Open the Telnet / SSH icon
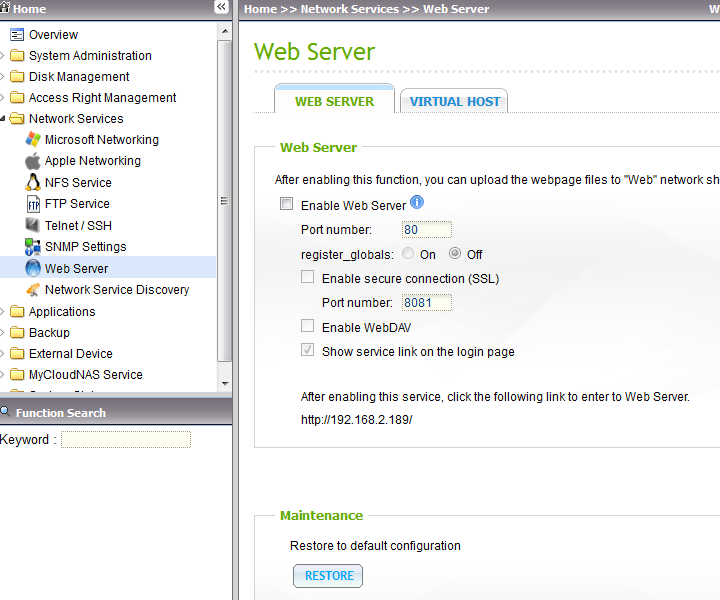 pos(33,226)
